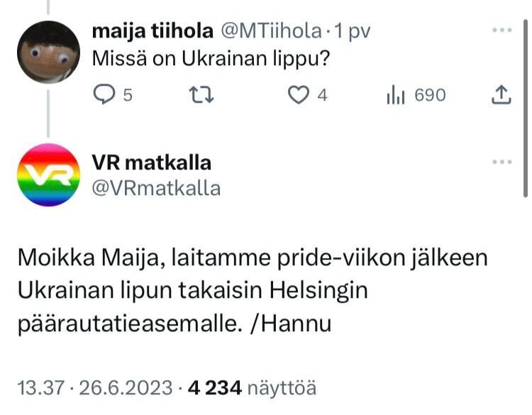Screen dimensions: 532x415
Task: Open view analytics bar chart icon
Action: (395, 94)
